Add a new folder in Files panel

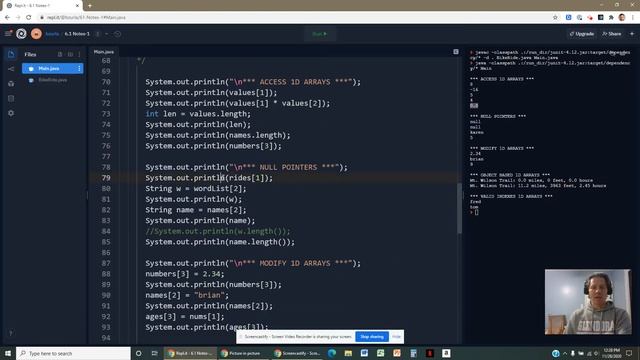70,54
